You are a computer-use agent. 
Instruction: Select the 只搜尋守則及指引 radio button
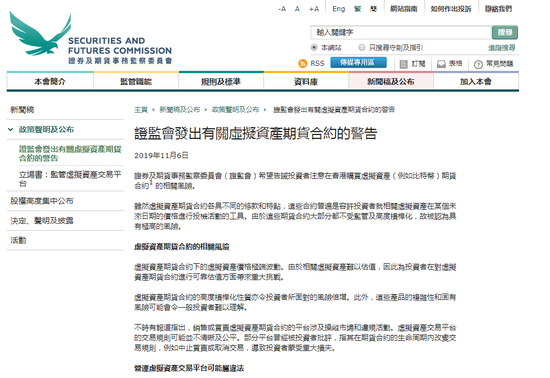pos(362,47)
